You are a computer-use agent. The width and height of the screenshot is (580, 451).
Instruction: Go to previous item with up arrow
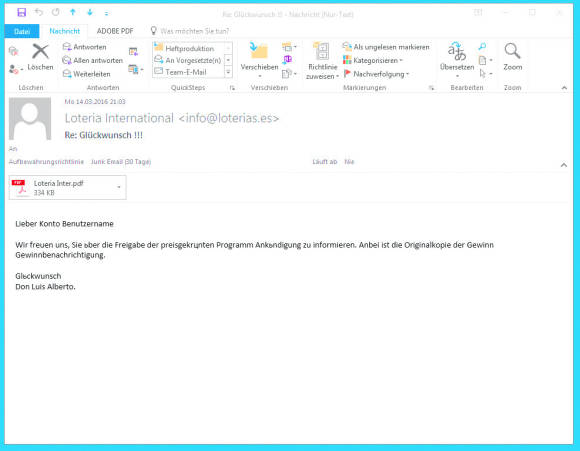(x=73, y=12)
